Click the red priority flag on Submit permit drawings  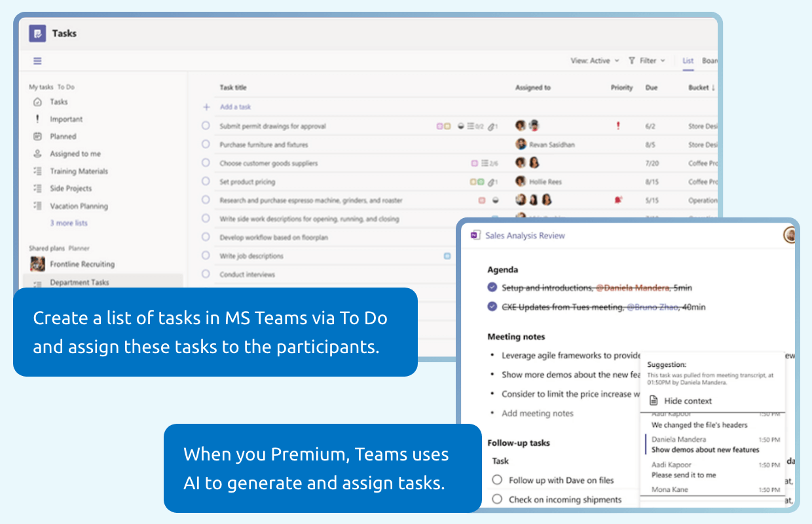[619, 126]
